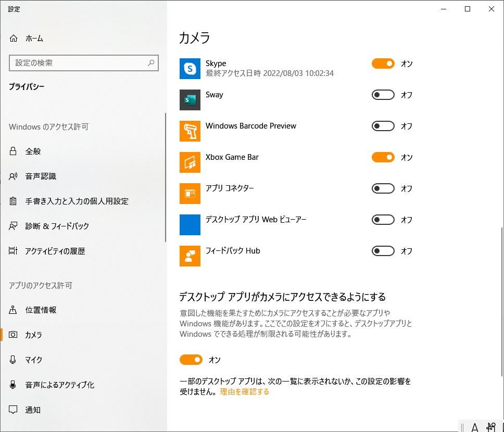
Task: Click the IME 'A' indicator in tray
Action: point(474,427)
